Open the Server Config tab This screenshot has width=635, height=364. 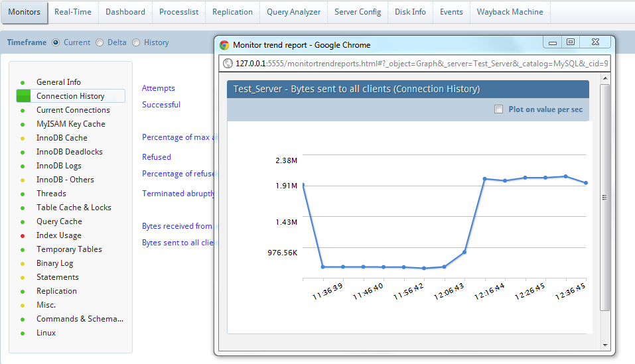pos(358,12)
